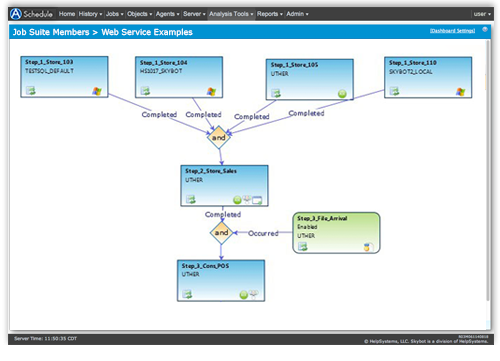Select the lower 'and' diamond node
500x361 pixels.
(x=221, y=232)
